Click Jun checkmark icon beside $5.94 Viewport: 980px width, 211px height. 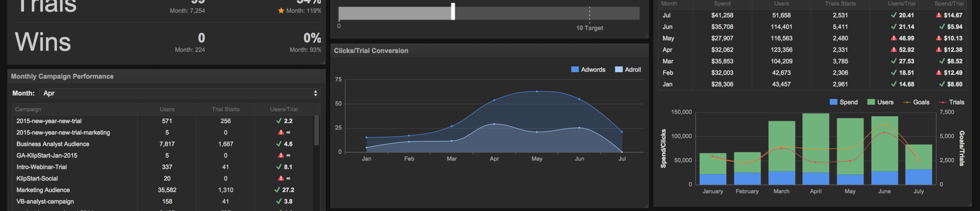(942, 27)
